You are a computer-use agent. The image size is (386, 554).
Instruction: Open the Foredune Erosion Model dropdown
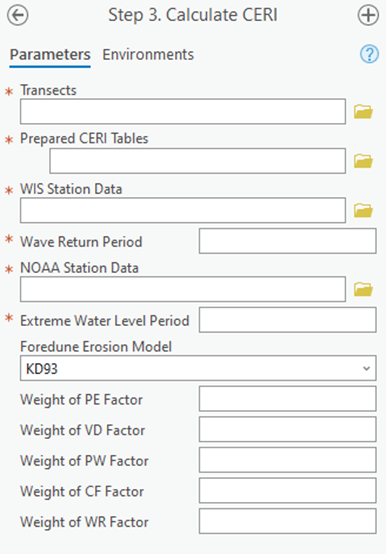[x=198, y=368]
